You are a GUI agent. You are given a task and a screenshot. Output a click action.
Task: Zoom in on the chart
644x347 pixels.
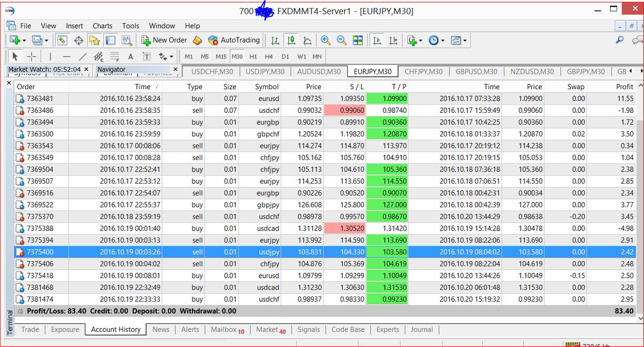[325, 40]
